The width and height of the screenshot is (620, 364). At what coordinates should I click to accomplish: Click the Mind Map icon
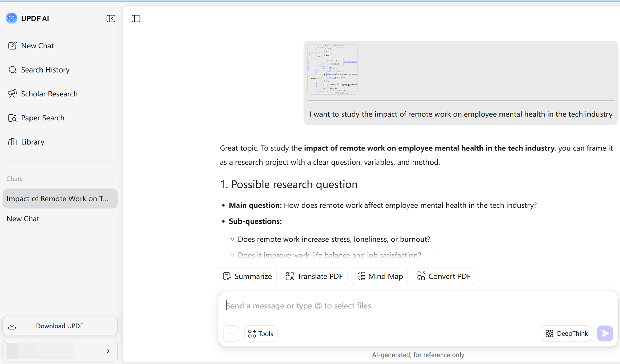pyautogui.click(x=361, y=276)
